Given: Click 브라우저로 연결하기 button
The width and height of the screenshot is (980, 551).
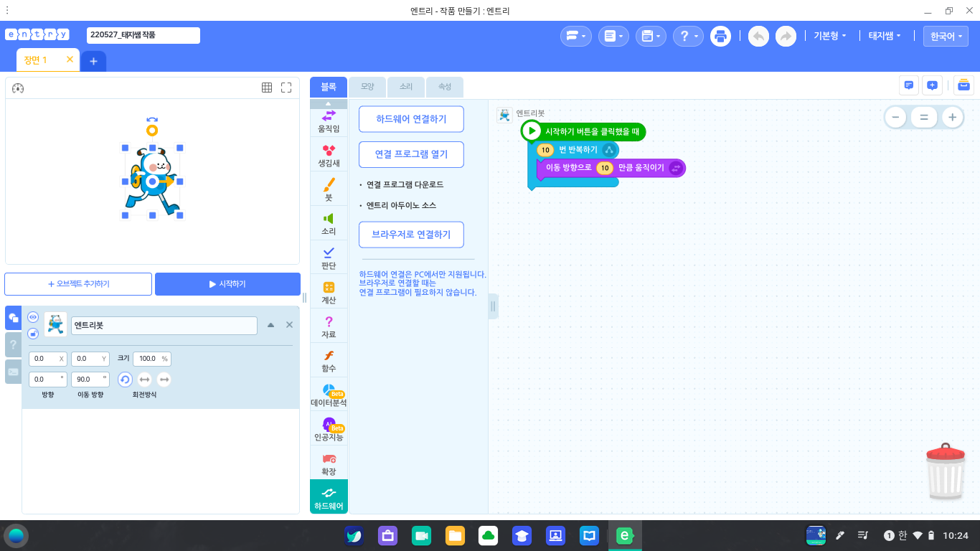Looking at the screenshot, I should click(x=411, y=235).
